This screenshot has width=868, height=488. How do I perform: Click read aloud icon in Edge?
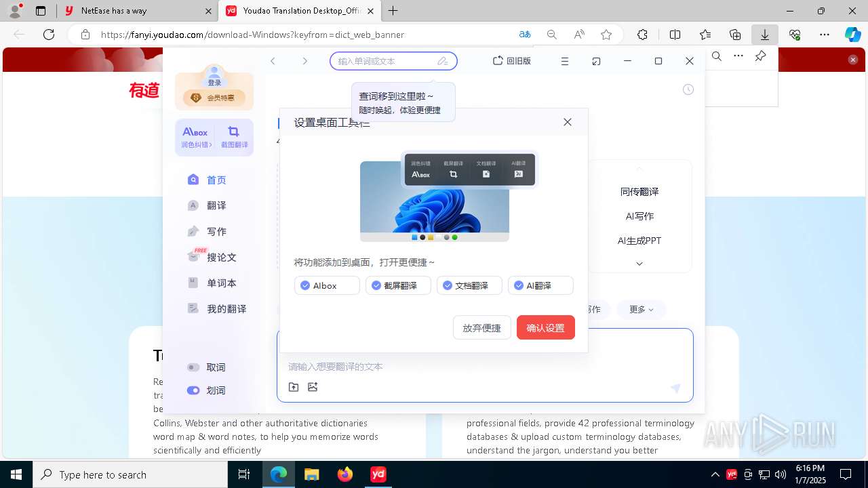(x=579, y=35)
